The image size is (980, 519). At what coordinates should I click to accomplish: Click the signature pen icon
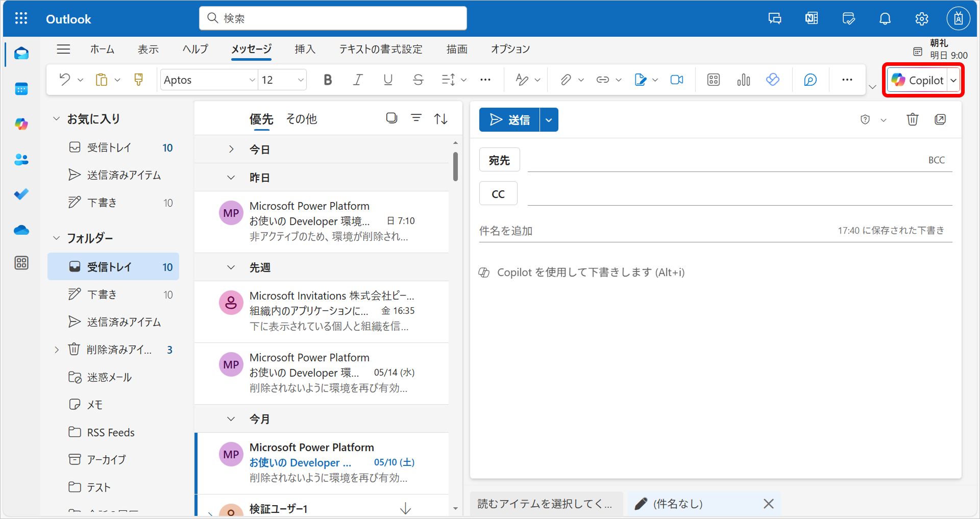coord(640,80)
